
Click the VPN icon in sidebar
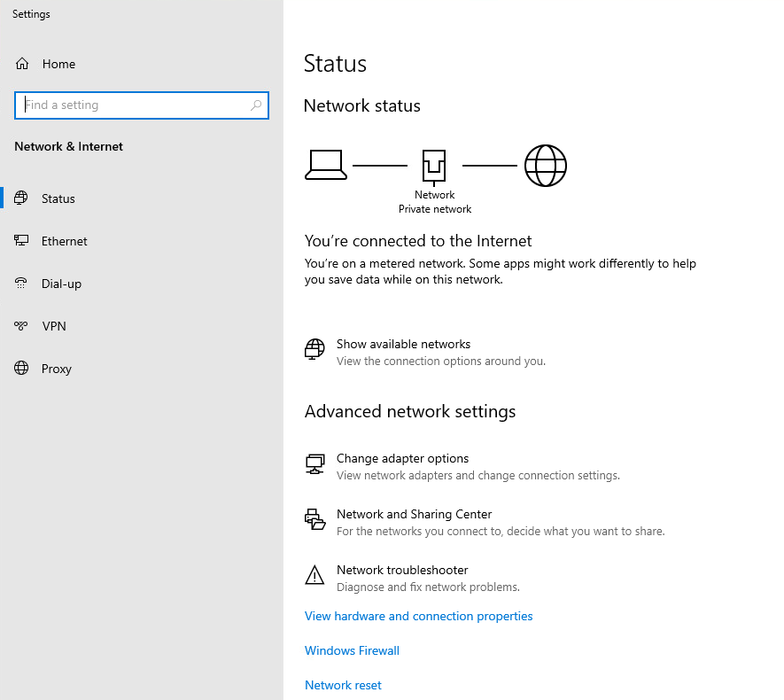click(21, 326)
